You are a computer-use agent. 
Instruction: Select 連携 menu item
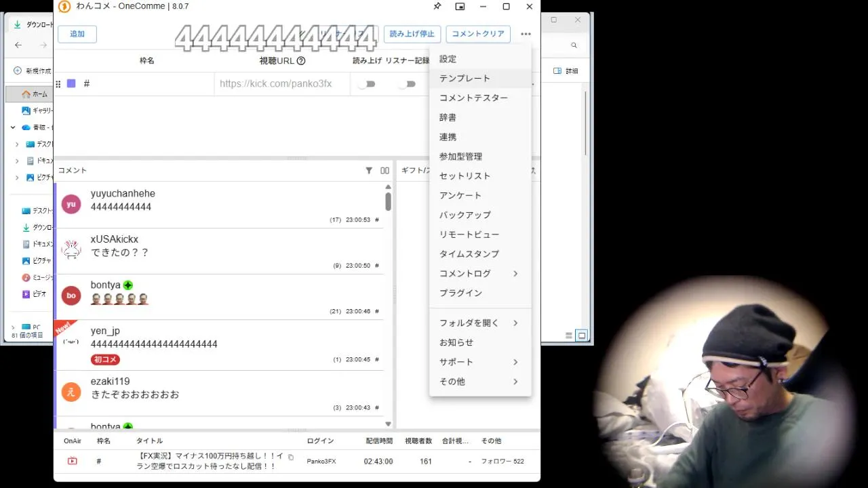pos(480,137)
